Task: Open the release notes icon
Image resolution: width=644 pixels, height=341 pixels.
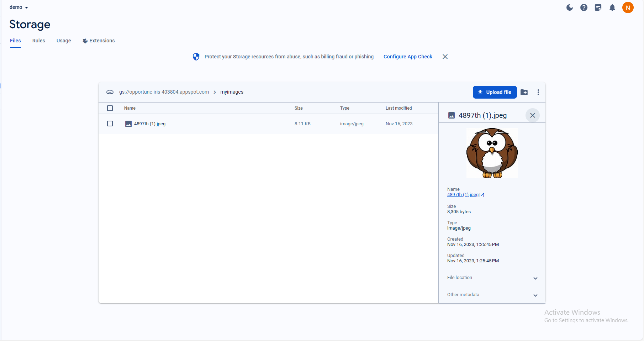Action: (598, 7)
